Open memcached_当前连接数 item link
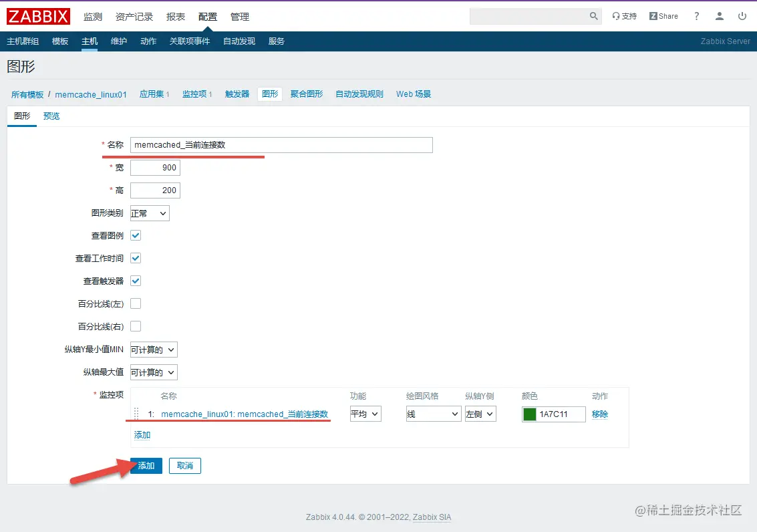The height and width of the screenshot is (532, 757). (x=245, y=414)
